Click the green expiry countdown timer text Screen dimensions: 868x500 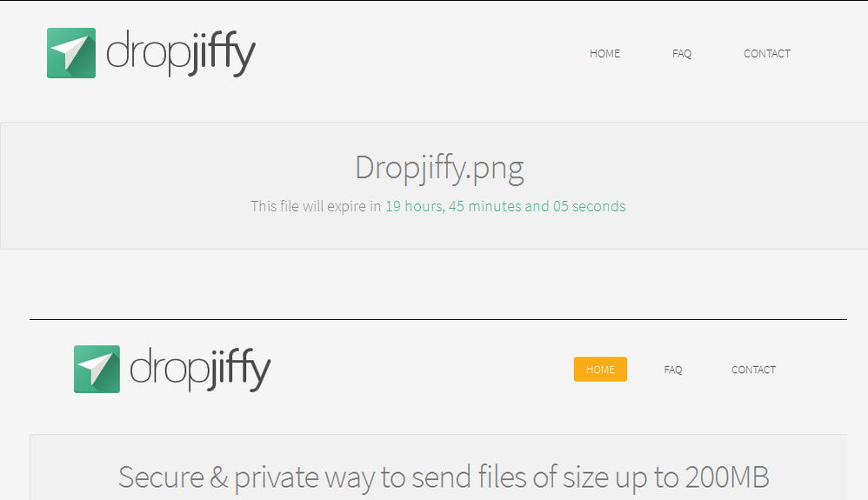(505, 206)
